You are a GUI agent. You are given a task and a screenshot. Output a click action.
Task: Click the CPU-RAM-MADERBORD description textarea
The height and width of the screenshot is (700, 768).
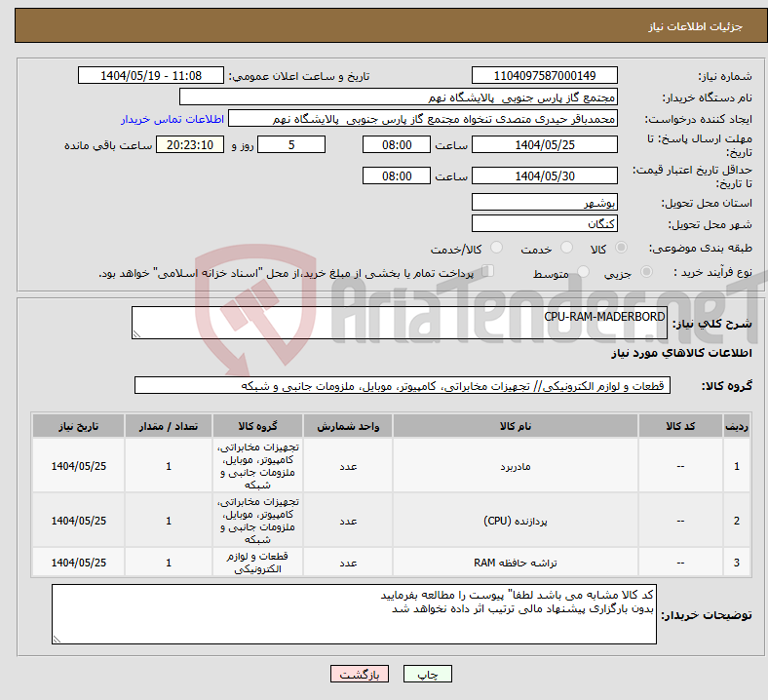coord(400,323)
